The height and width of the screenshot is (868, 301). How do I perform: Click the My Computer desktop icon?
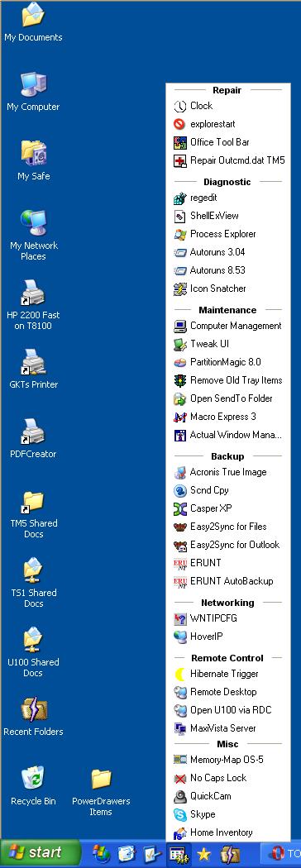click(33, 92)
